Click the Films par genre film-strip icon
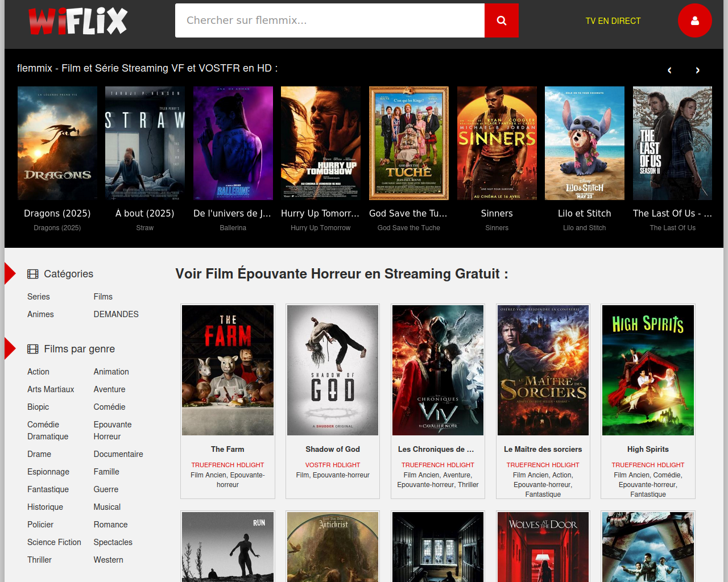The image size is (728, 582). click(33, 349)
